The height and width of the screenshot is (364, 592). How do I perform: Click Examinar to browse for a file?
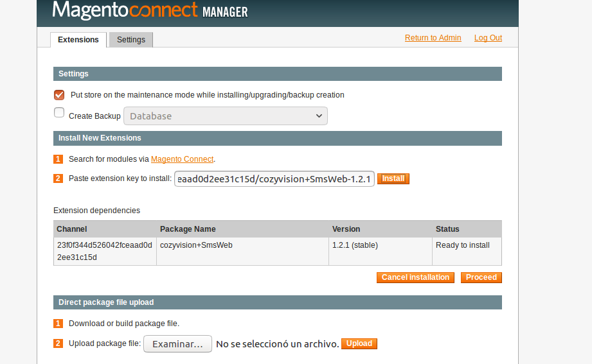tap(177, 344)
